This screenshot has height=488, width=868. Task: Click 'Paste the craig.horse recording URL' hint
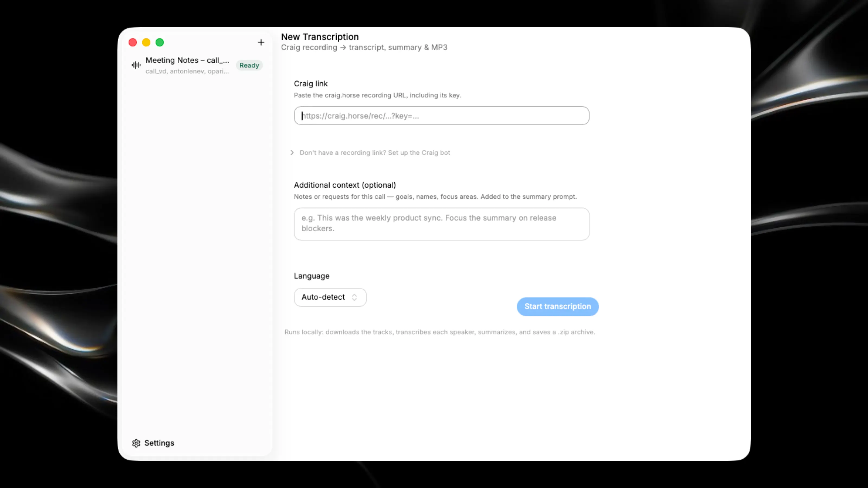pos(377,95)
